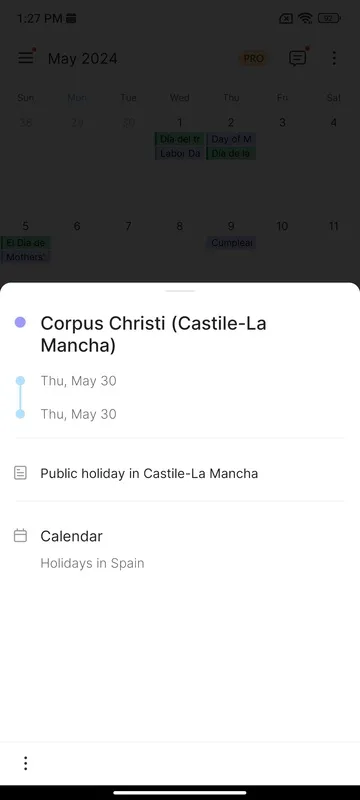This screenshot has width=360, height=800.
Task: Tap the calendar icon beside Calendar label
Action: pyautogui.click(x=20, y=536)
